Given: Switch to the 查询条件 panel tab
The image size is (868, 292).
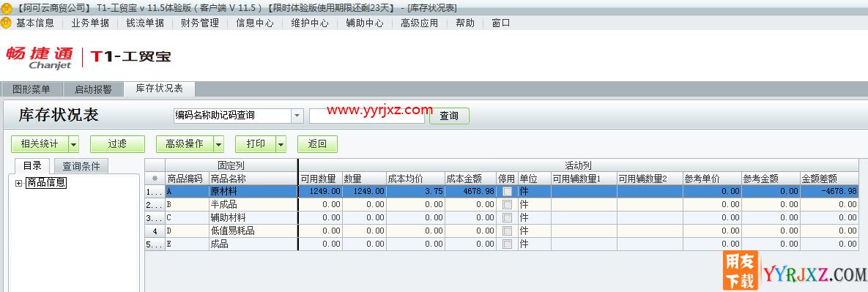Looking at the screenshot, I should 81,166.
